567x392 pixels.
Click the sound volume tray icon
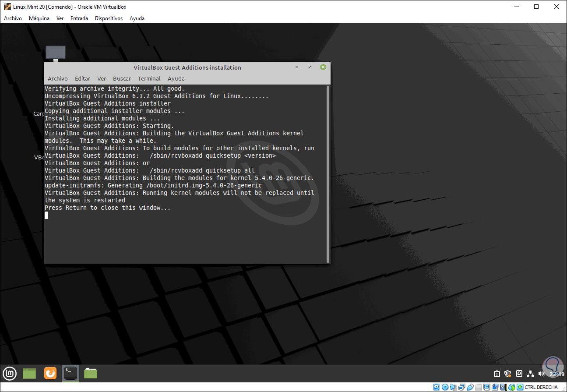[x=541, y=374]
